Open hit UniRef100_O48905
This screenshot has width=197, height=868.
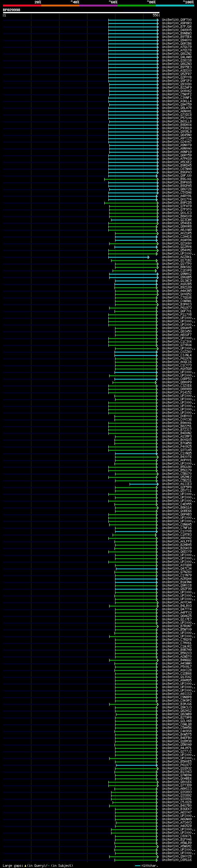pos(177,30)
